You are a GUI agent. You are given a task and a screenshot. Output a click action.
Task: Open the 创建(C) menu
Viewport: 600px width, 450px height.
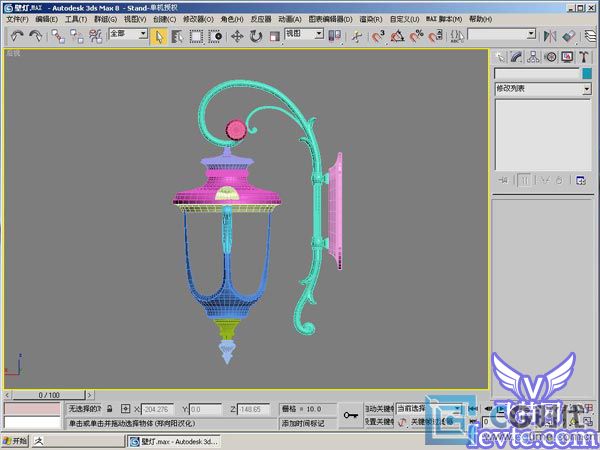(x=164, y=19)
